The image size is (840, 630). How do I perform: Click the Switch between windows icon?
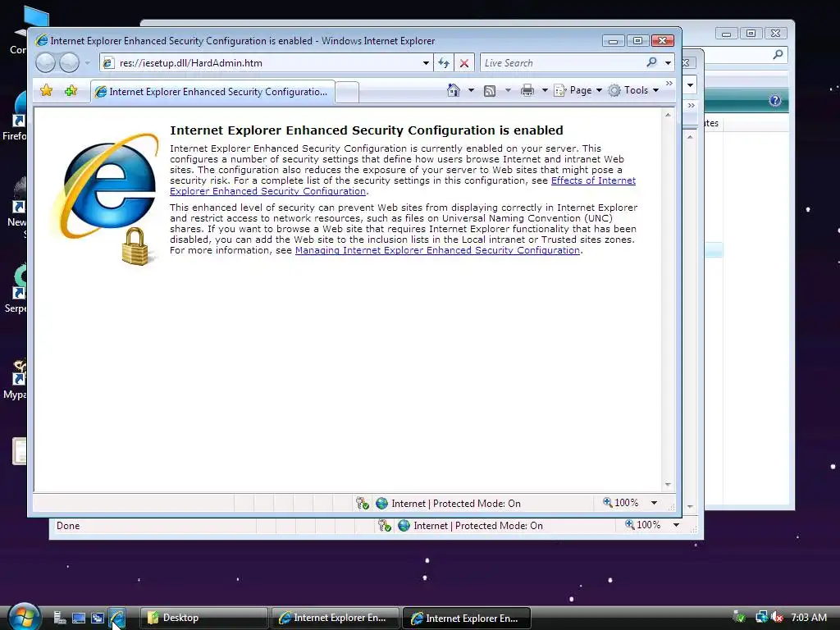[97, 619]
